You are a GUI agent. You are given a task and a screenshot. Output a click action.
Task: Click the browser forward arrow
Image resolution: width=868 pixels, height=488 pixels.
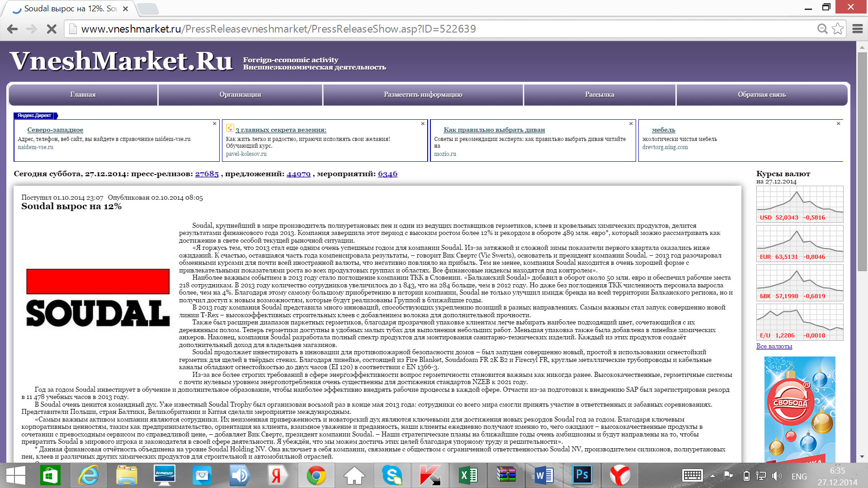32,29
